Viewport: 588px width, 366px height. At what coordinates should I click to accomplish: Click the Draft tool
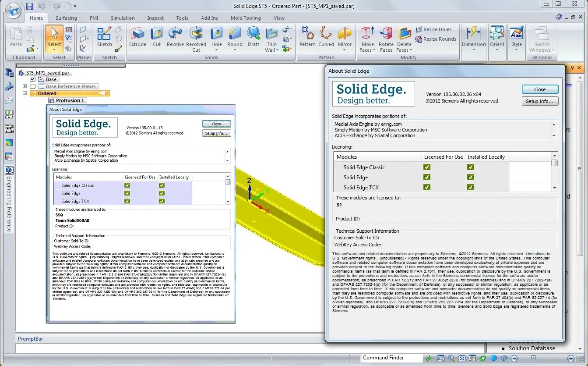[x=254, y=36]
